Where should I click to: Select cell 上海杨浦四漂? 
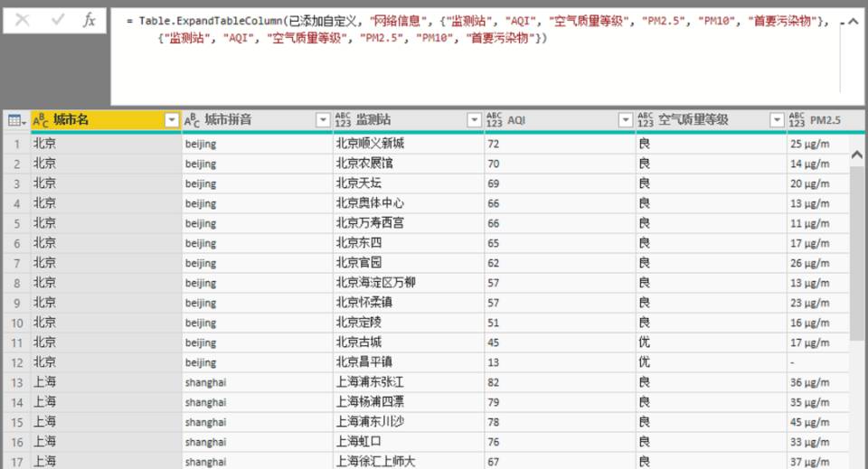pos(409,403)
